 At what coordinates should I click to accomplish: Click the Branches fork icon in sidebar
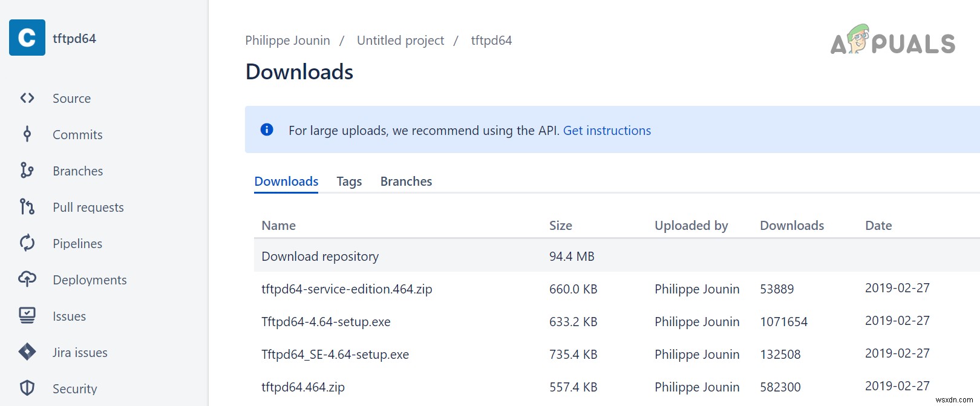27,171
